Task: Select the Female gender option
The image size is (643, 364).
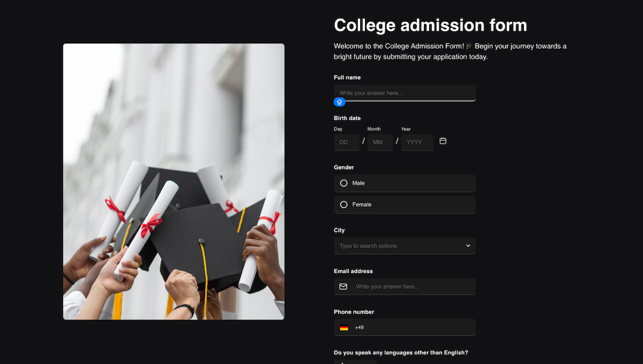Action: pyautogui.click(x=405, y=204)
